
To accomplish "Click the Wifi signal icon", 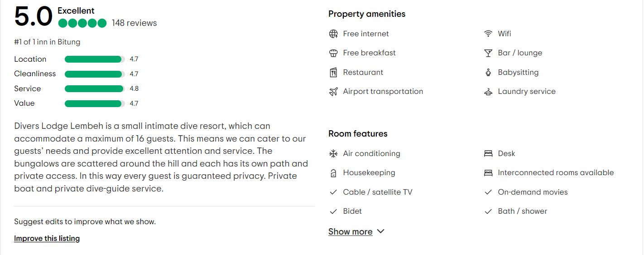I will click(x=488, y=34).
